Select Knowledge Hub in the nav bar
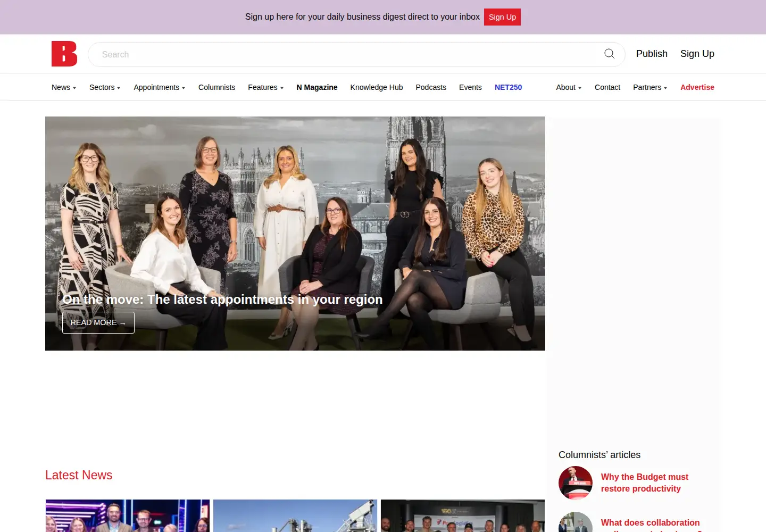 click(377, 87)
